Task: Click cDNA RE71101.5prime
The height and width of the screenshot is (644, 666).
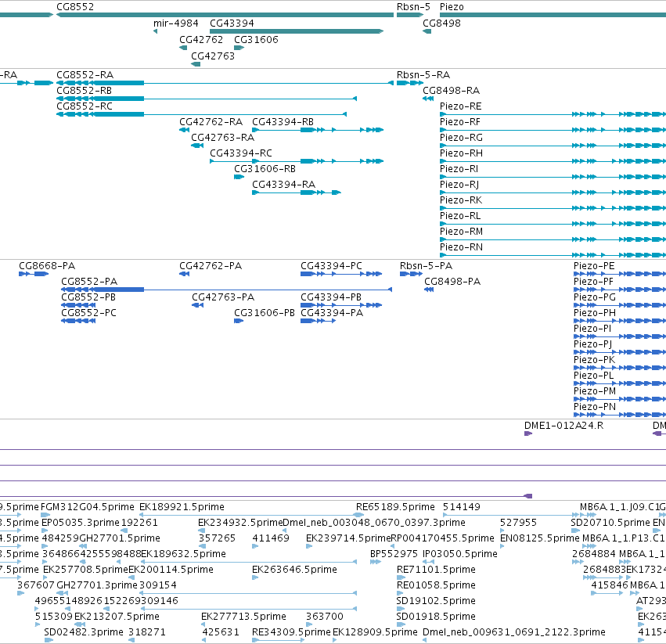Action: pyautogui.click(x=436, y=570)
